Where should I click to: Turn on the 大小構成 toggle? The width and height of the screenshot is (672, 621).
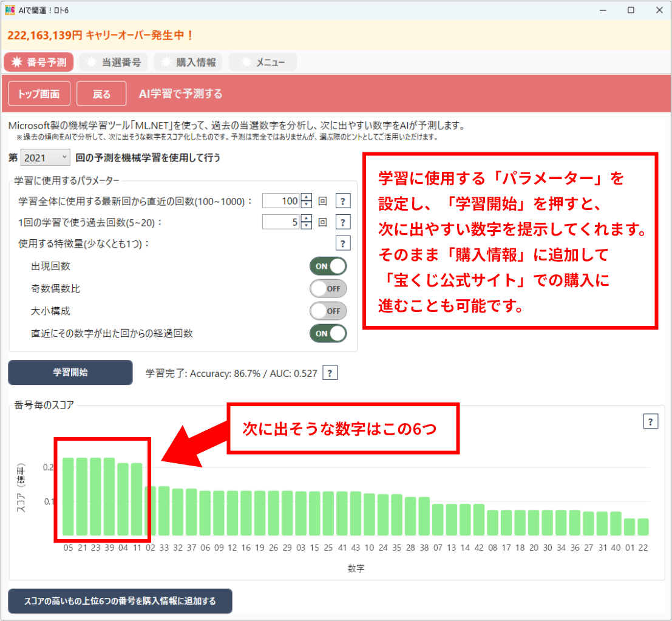pos(328,311)
